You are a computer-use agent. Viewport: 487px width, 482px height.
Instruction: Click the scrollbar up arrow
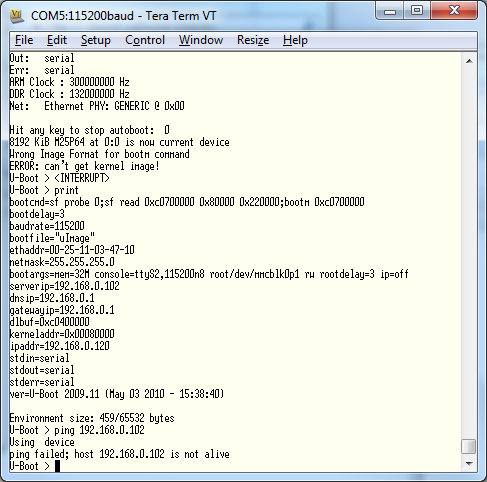[469, 61]
